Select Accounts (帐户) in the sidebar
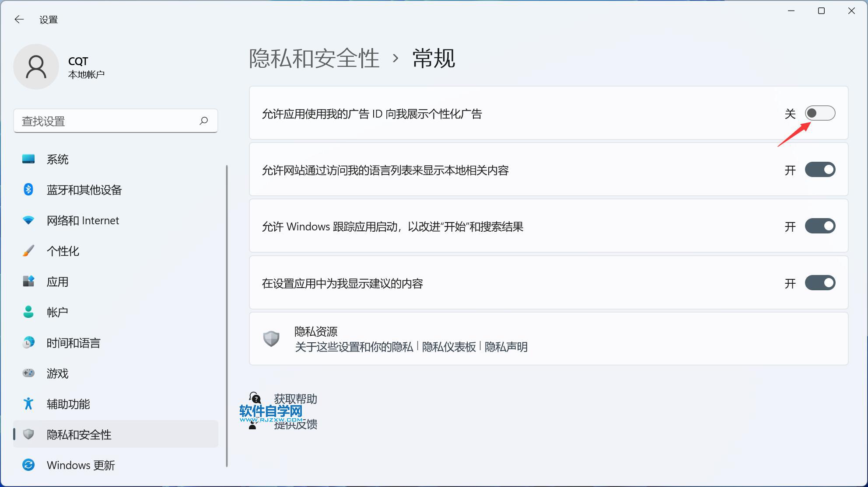This screenshot has height=487, width=868. [x=57, y=312]
